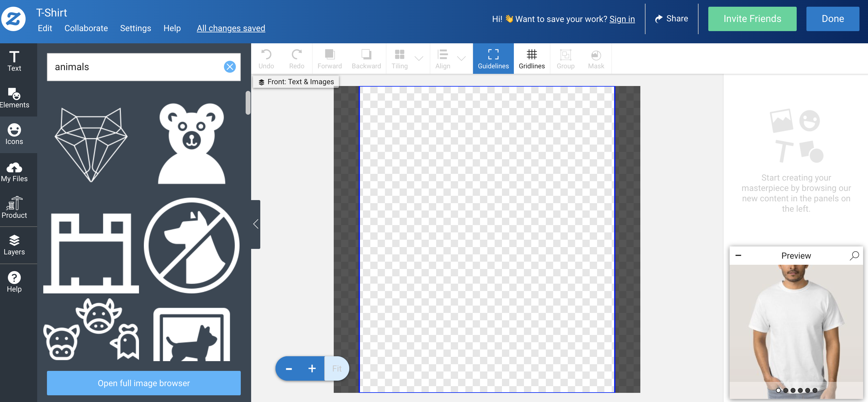This screenshot has height=402, width=868.
Task: Collapse the left icons panel
Action: click(x=256, y=224)
